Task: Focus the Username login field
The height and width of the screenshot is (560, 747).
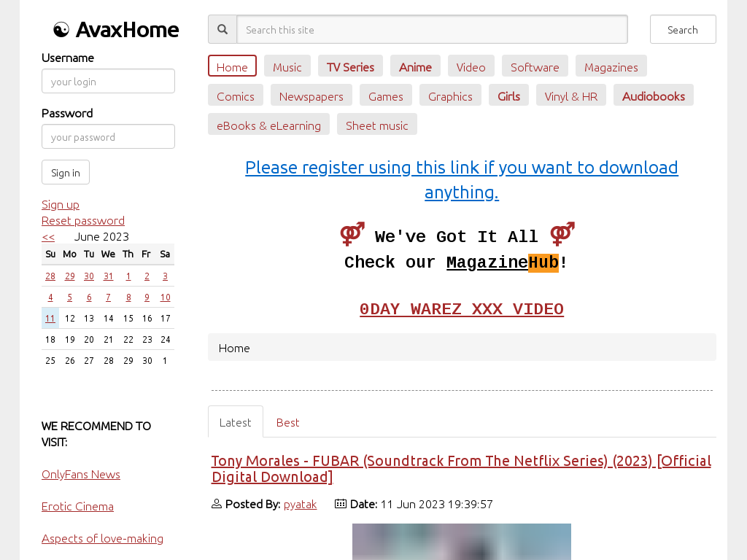Action: [108, 82]
